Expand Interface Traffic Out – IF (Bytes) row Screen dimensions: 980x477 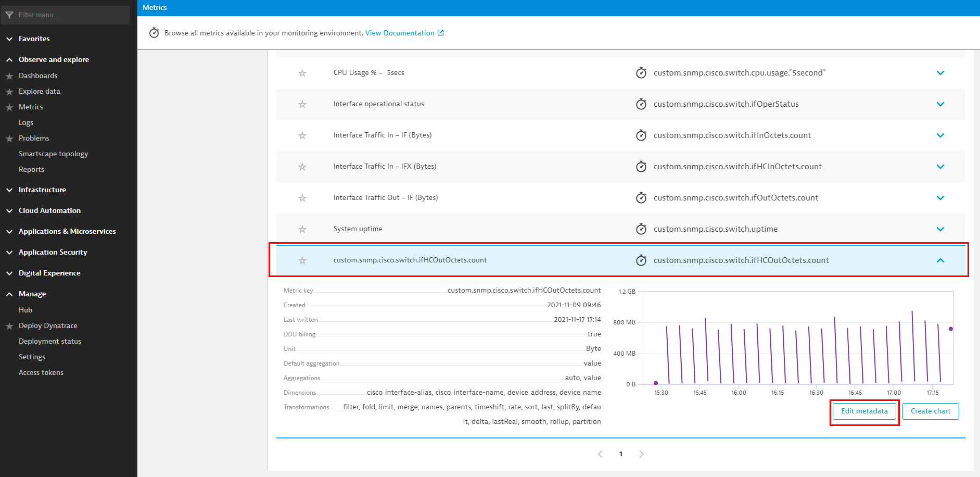pos(940,198)
